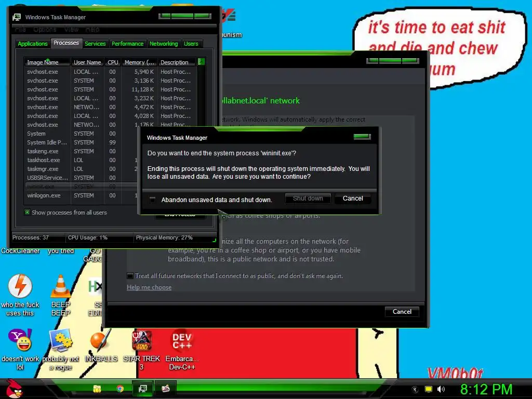Select the svchost.exe row using 4,472 K

tap(110, 107)
